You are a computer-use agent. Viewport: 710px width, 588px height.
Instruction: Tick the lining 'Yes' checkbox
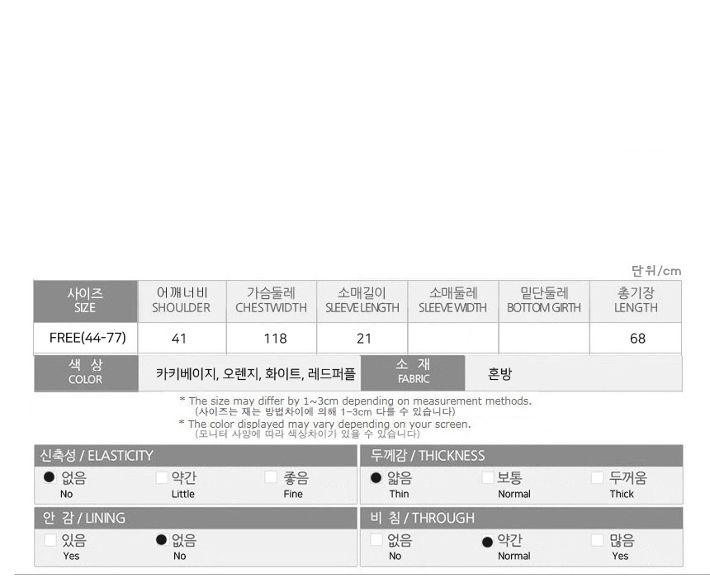(x=50, y=541)
